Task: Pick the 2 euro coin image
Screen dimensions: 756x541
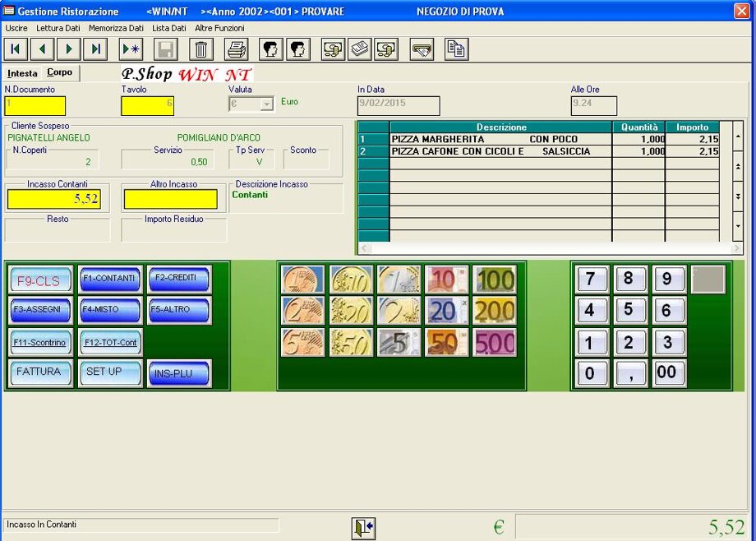Action: click(x=399, y=311)
